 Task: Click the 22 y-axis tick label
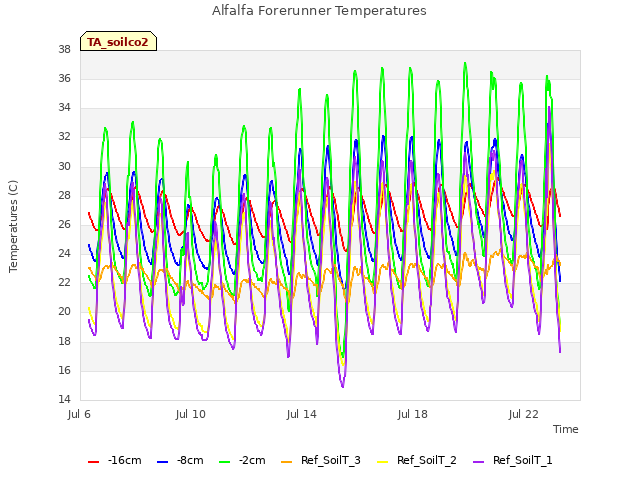click(x=64, y=282)
